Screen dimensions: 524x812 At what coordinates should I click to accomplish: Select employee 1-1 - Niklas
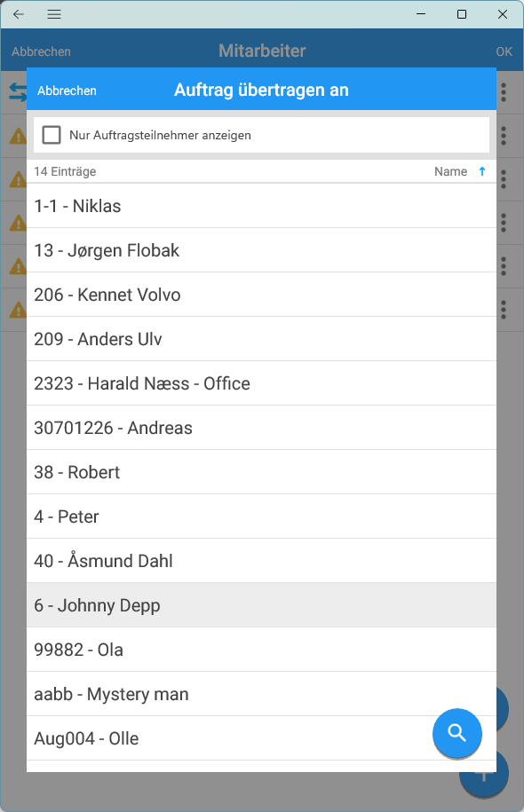261,206
